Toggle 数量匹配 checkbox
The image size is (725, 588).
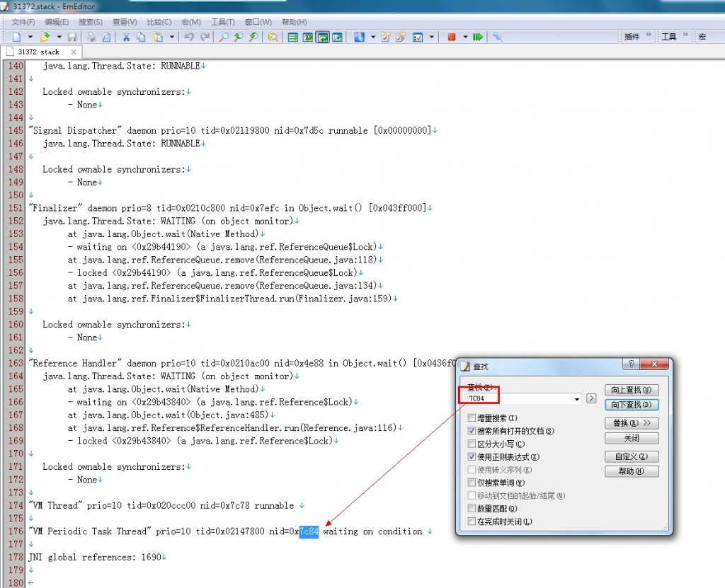472,509
